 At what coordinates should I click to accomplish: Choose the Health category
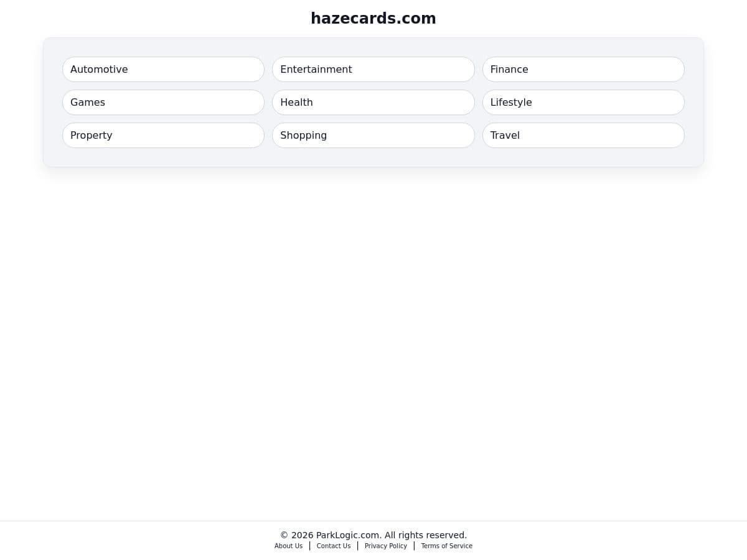(x=373, y=102)
